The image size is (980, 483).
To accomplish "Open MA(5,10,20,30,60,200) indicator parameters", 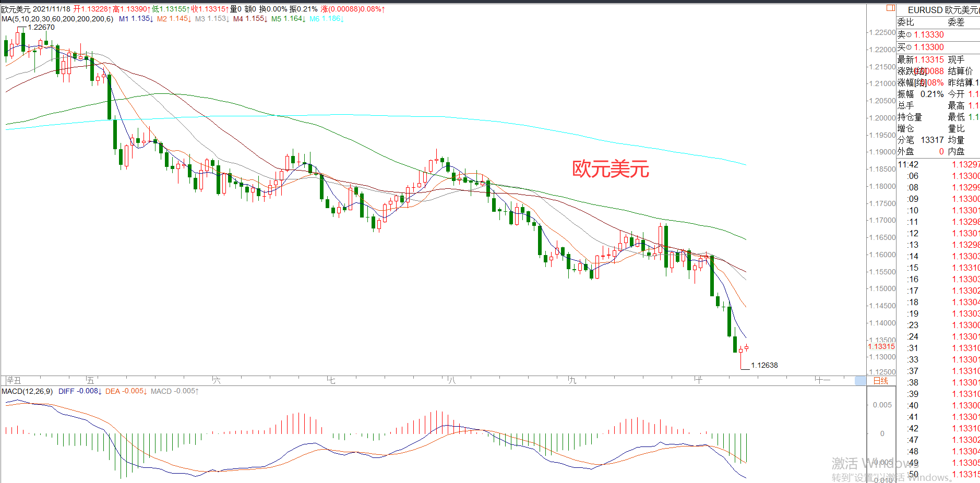I will 57,19.
